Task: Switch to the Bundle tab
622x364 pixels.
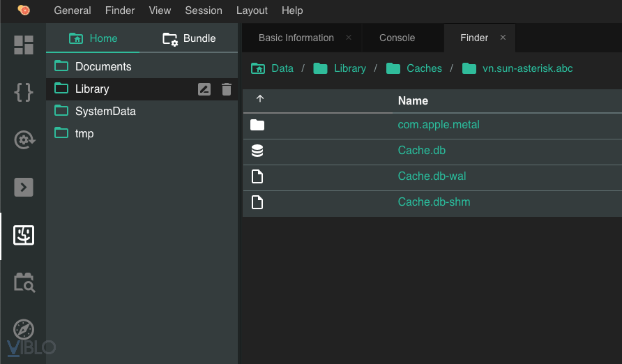Action: (x=189, y=38)
